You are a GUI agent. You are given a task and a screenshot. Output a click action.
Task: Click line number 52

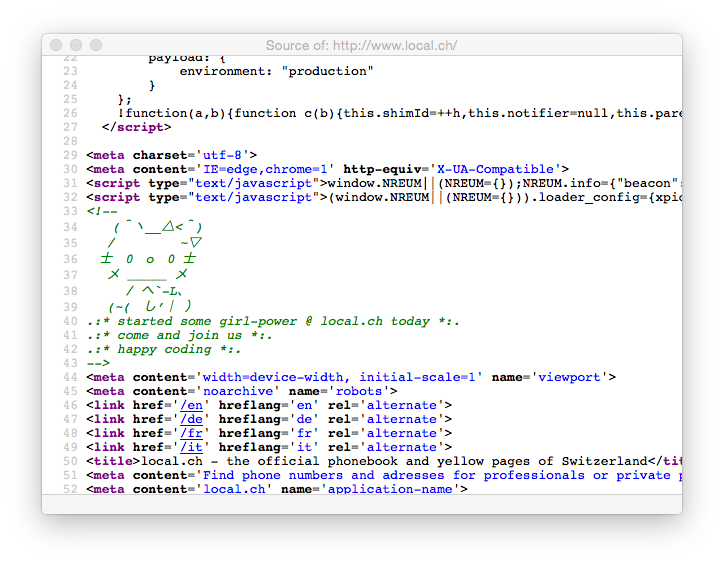click(x=70, y=489)
